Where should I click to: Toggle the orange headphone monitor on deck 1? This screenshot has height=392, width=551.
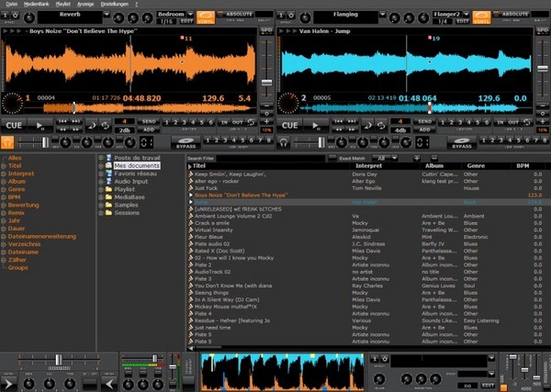[7, 142]
